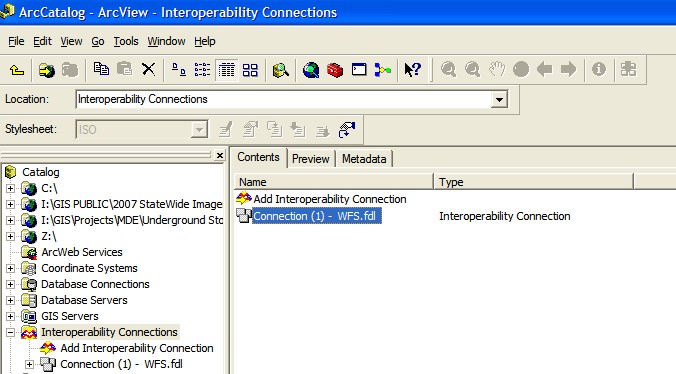
Task: Open the View menu
Action: click(71, 41)
